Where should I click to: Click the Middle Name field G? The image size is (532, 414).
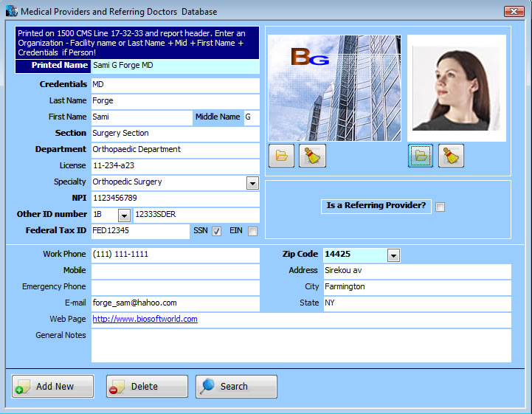point(252,118)
